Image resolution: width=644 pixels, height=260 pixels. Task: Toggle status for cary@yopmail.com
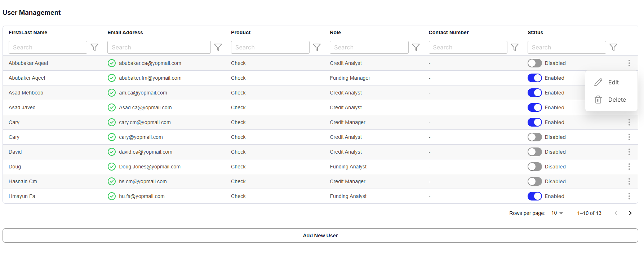coord(535,137)
